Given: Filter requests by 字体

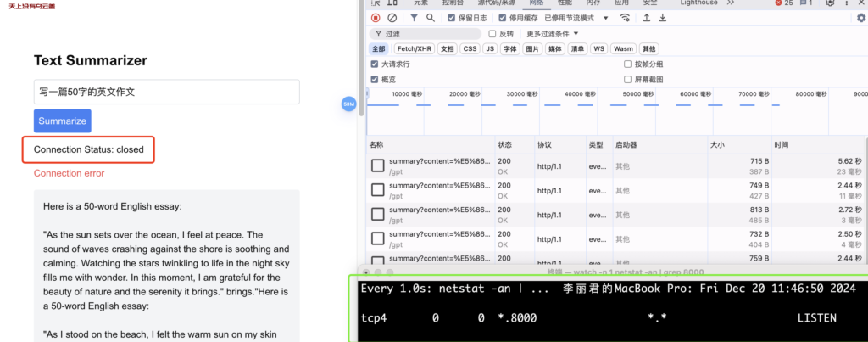Looking at the screenshot, I should point(509,48).
